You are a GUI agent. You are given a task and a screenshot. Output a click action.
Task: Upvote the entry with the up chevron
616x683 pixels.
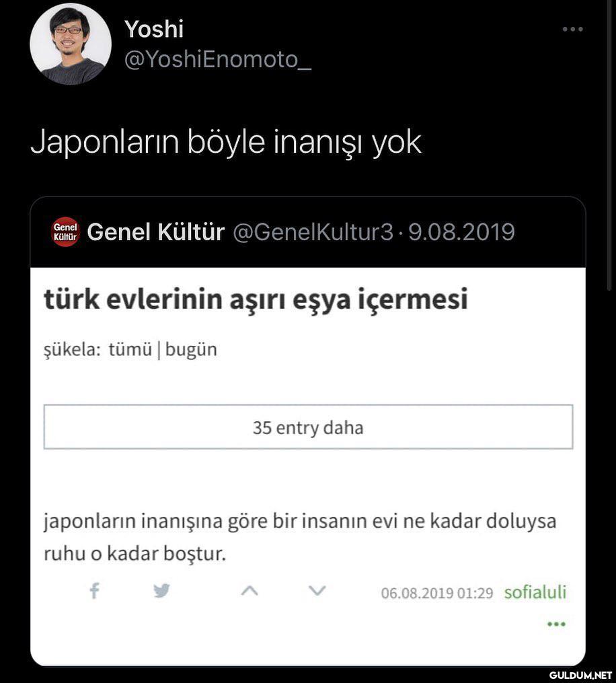pyautogui.click(x=249, y=591)
